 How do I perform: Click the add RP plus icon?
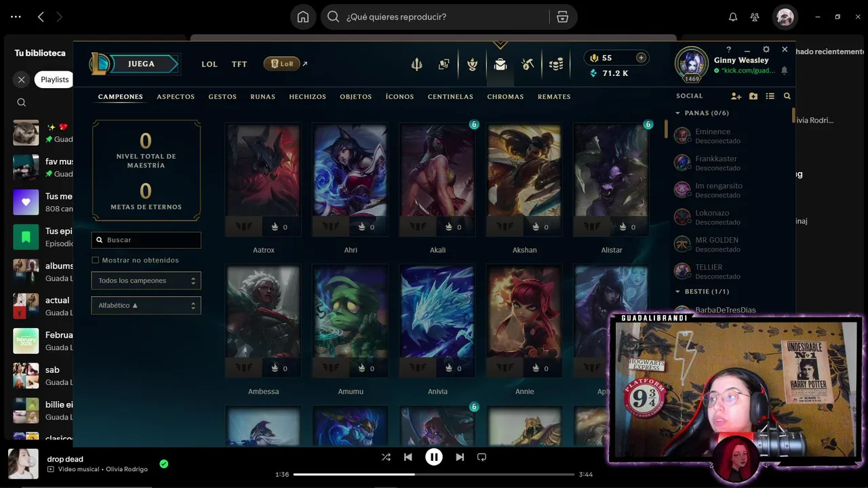641,58
